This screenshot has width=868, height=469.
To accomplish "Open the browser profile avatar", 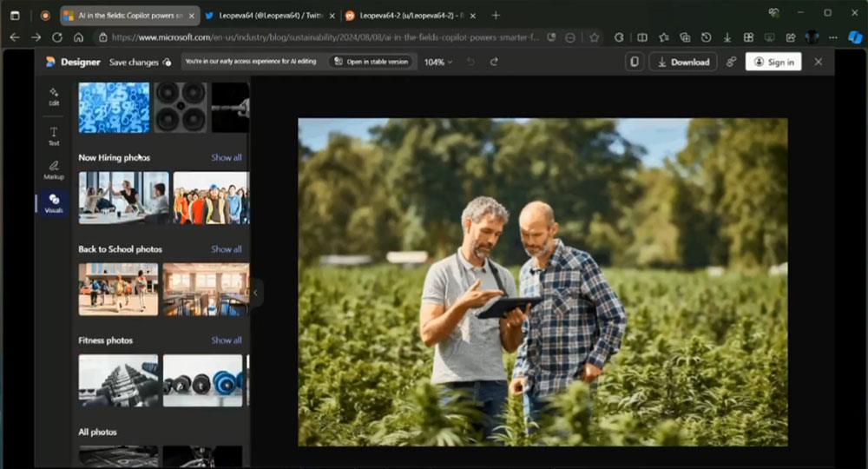I will click(x=812, y=37).
